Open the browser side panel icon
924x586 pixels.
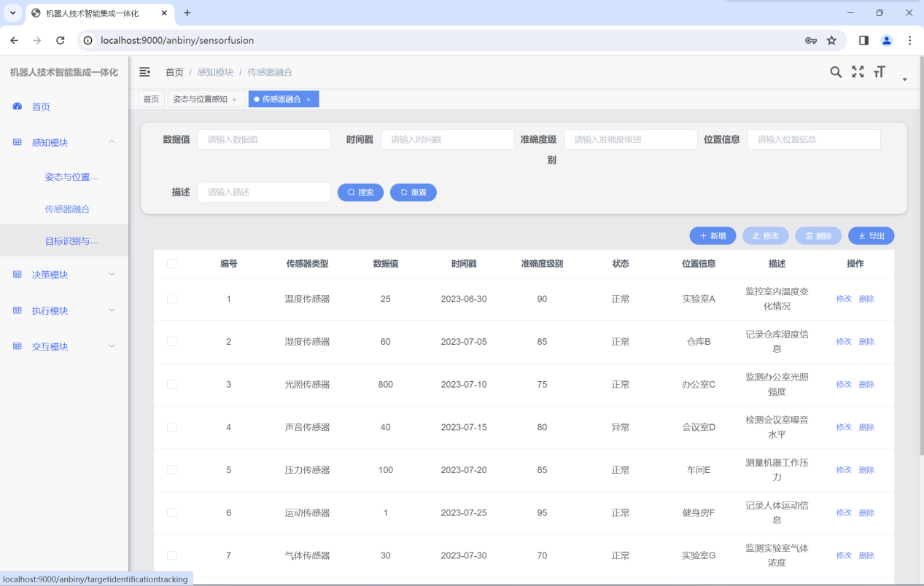[863, 41]
